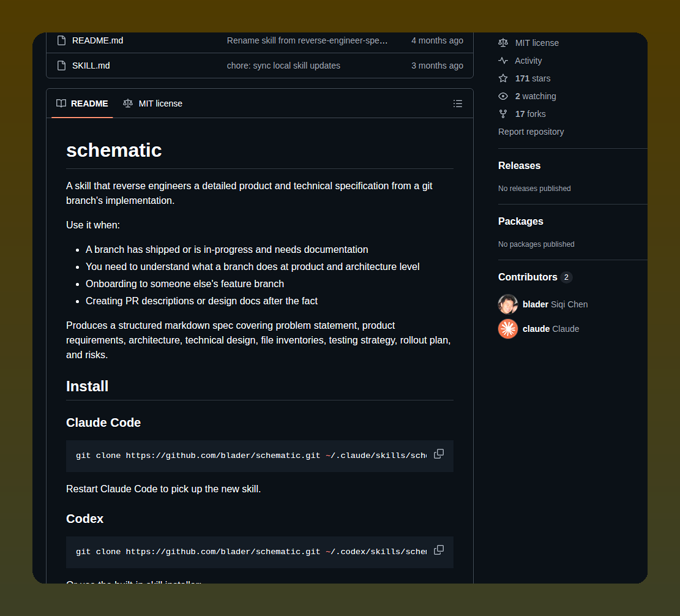Click 'Restart Claude Code to pick up' text
The image size is (680, 616).
point(163,489)
